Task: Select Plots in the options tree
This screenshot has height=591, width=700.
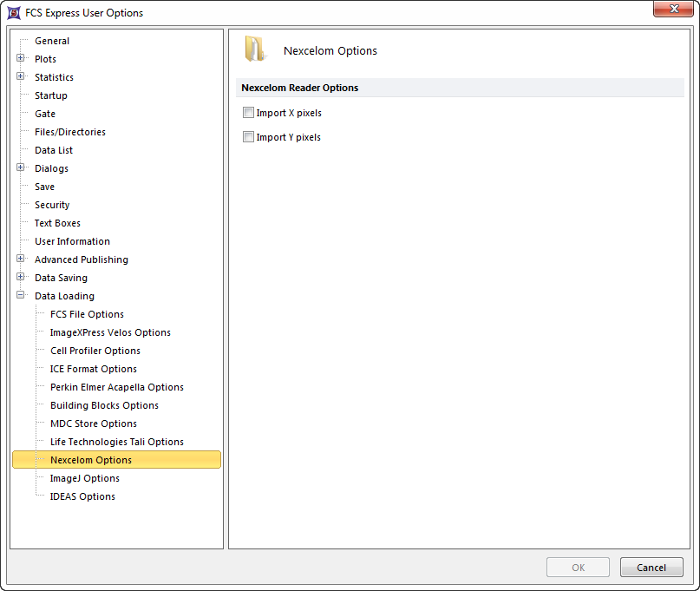Action: (45, 59)
